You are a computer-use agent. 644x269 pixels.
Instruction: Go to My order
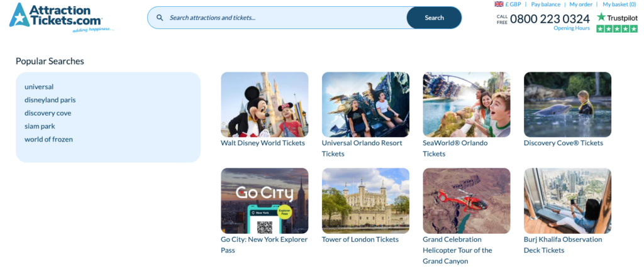pyautogui.click(x=581, y=4)
